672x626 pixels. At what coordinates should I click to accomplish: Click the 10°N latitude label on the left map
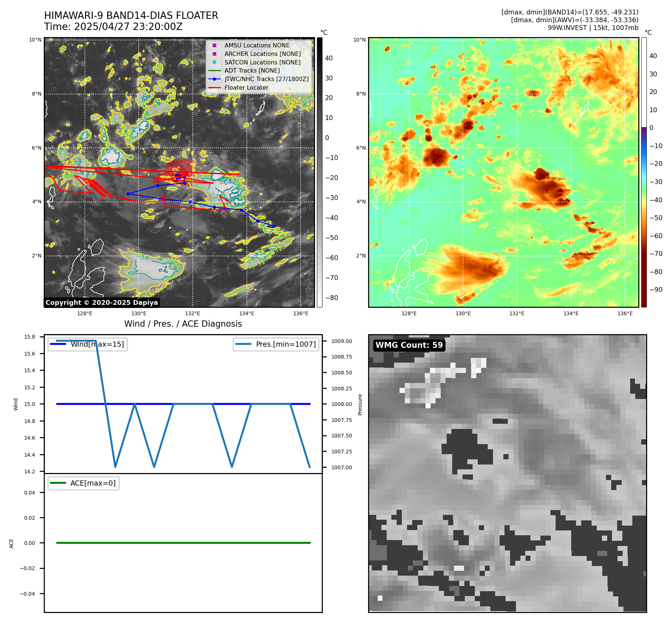(x=35, y=40)
